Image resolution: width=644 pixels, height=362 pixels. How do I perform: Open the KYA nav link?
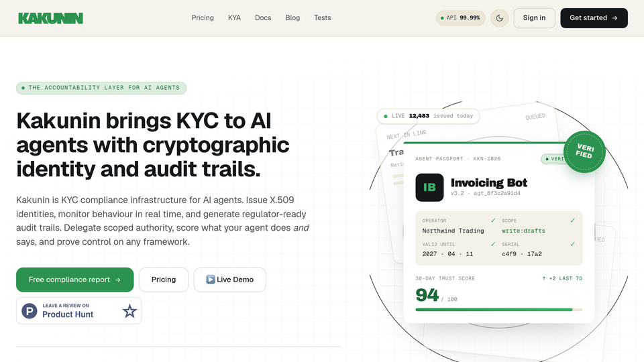pos(234,17)
